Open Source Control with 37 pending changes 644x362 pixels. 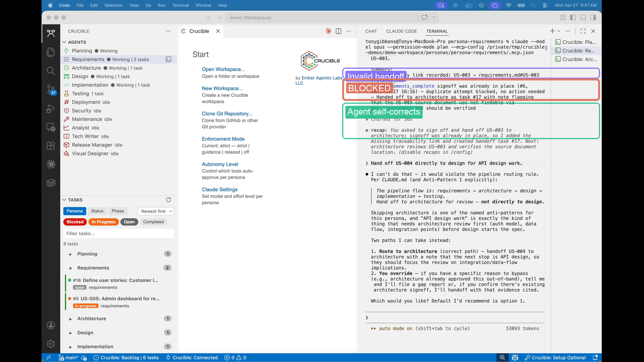51,89
